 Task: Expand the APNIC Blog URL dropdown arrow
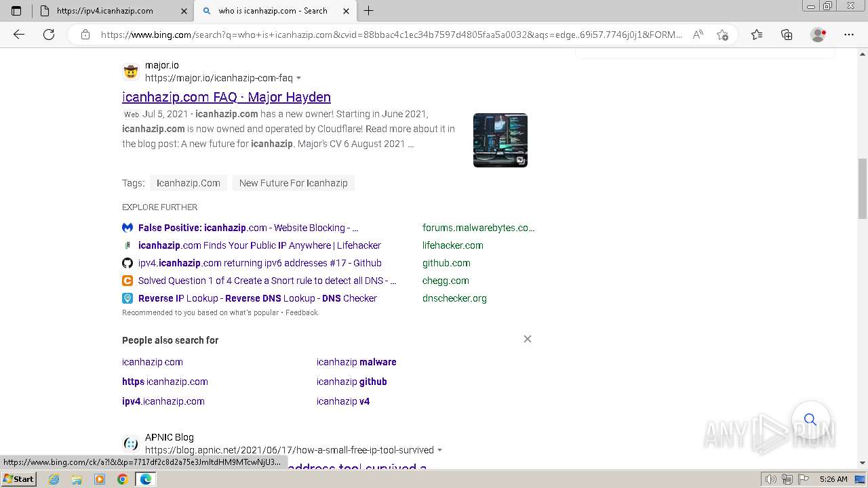tap(439, 450)
